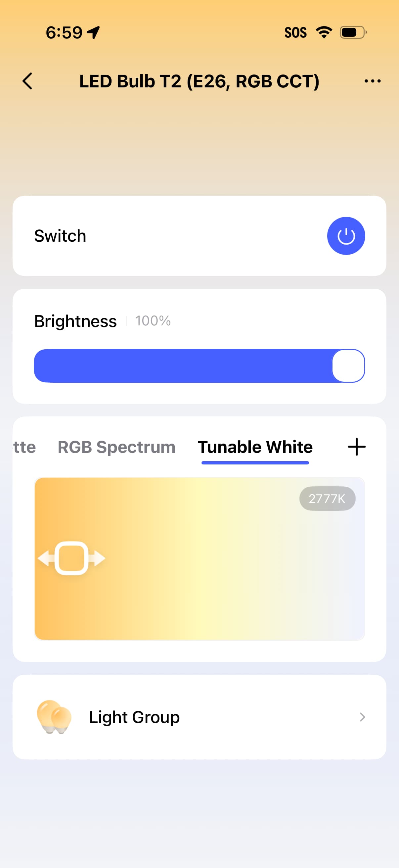Screen dimensions: 399x868
Task: Tap the battery status icon
Action: point(353,32)
